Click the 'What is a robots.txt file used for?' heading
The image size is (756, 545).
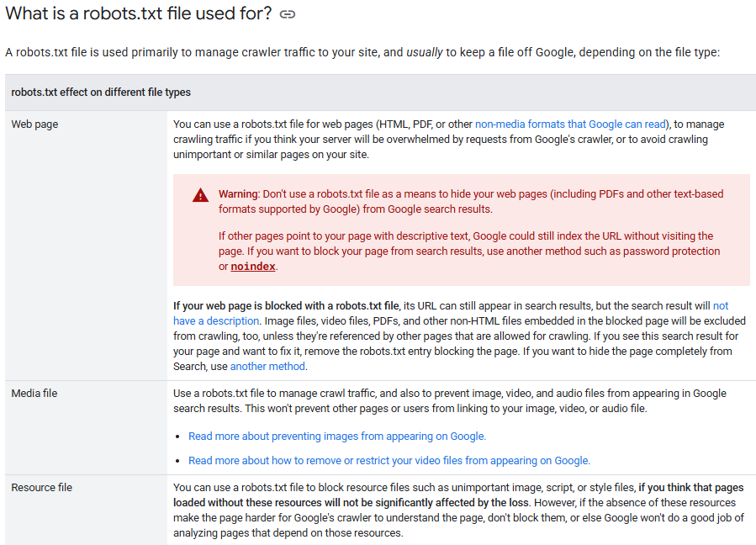[x=138, y=14]
